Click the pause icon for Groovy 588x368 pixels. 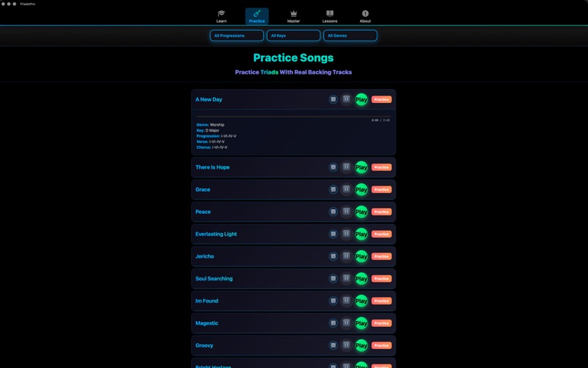click(x=346, y=345)
